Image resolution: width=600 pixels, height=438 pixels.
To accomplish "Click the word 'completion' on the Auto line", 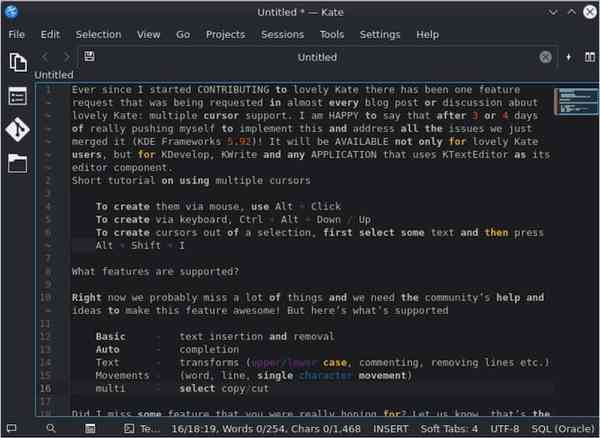I will [x=209, y=350].
